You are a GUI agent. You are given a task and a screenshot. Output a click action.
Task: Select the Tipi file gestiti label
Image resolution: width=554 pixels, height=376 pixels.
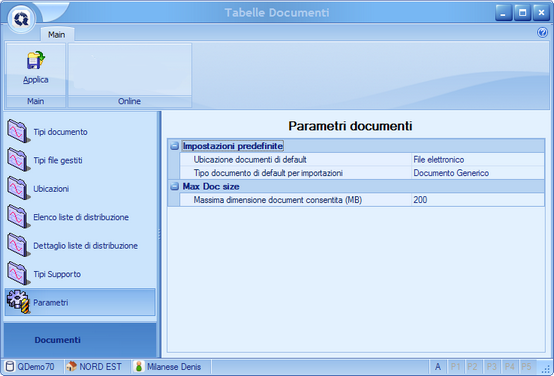58,160
